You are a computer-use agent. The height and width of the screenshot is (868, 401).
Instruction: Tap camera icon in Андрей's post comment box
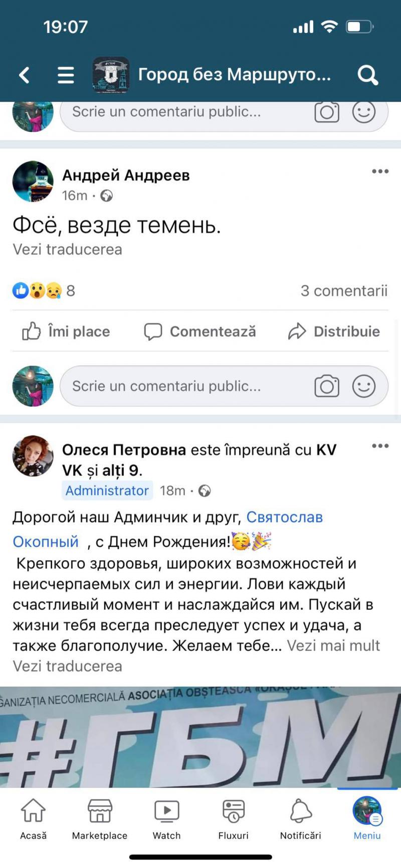pos(327,386)
